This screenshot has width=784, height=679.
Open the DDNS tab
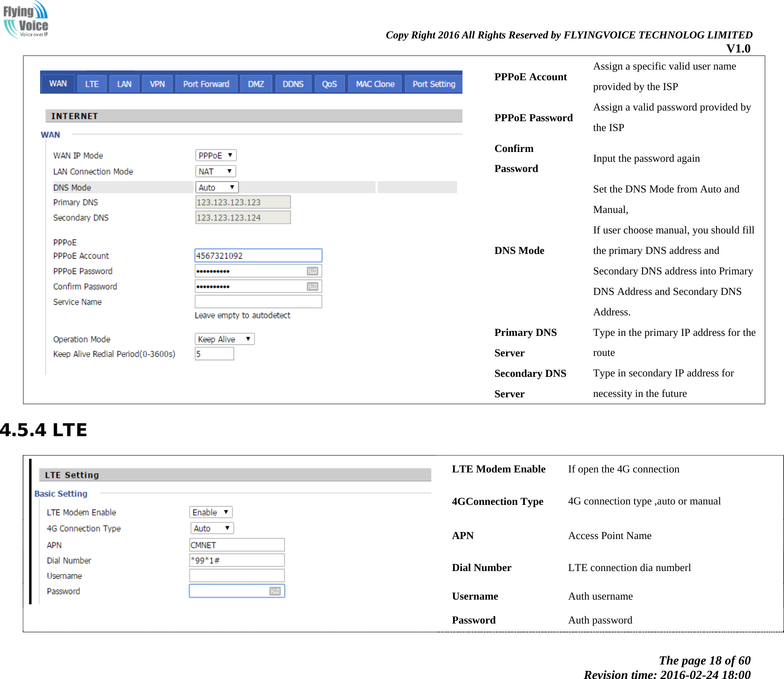tap(293, 83)
